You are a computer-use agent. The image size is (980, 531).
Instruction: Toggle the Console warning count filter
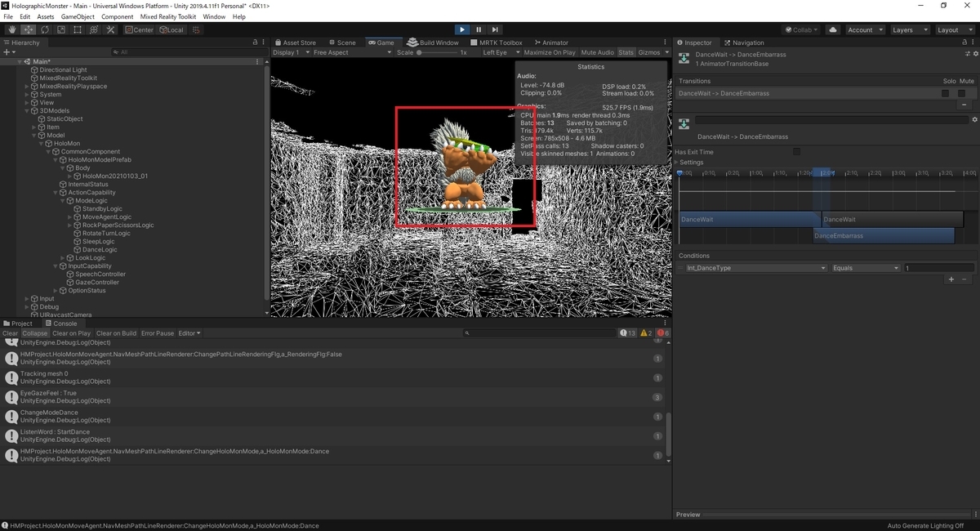pyautogui.click(x=646, y=333)
